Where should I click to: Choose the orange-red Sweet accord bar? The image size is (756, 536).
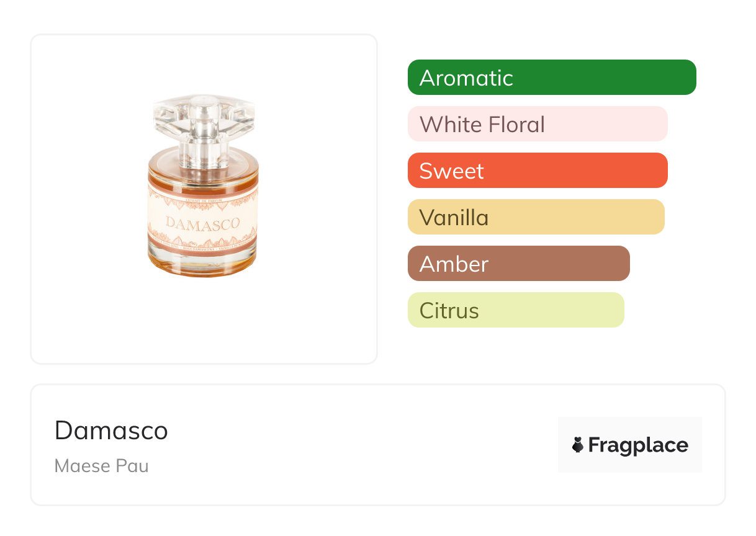pos(537,171)
